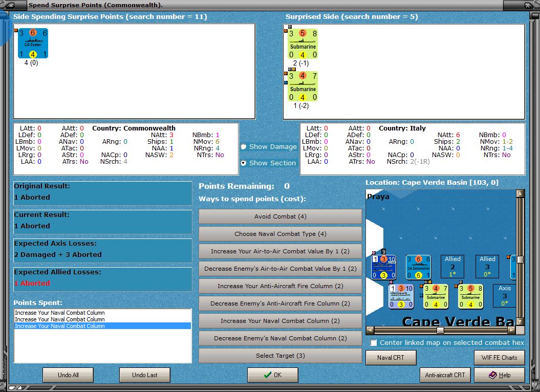Select Show Damage radio button

[x=244, y=147]
